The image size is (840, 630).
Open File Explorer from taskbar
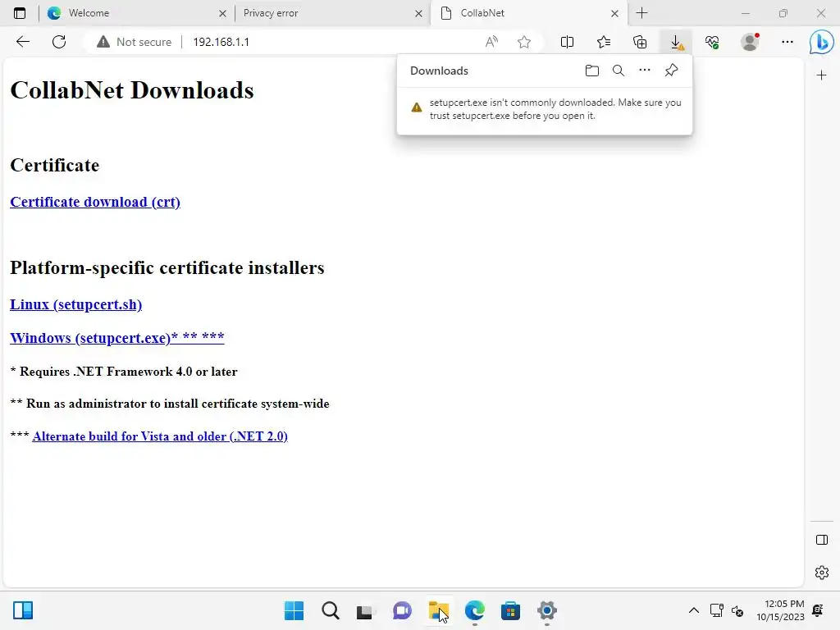(x=438, y=610)
